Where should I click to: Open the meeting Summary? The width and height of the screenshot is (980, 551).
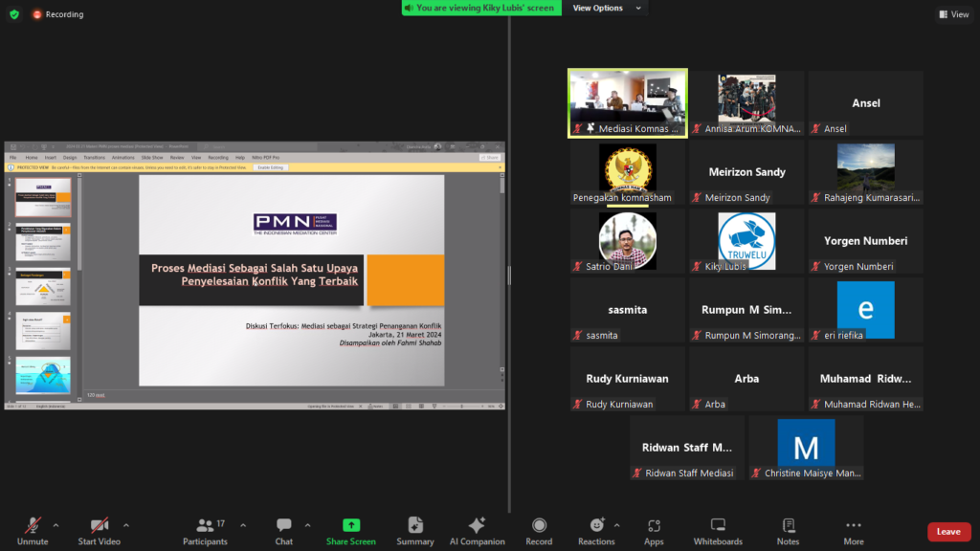coord(415,532)
